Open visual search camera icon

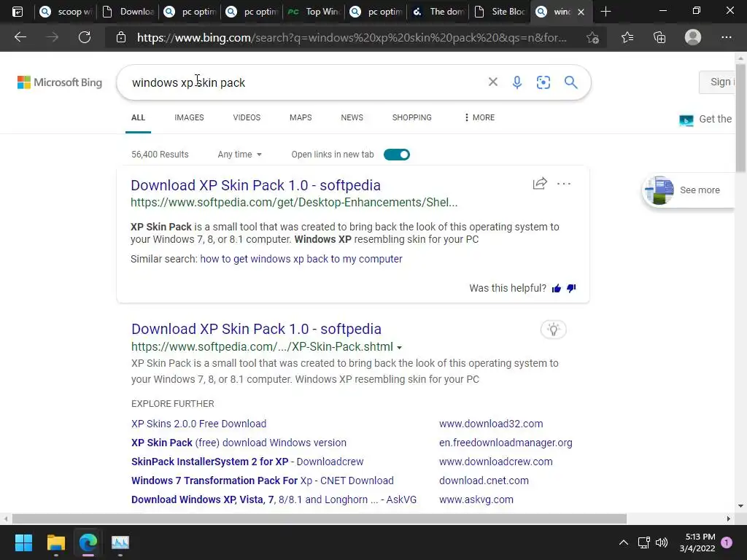[x=543, y=82]
